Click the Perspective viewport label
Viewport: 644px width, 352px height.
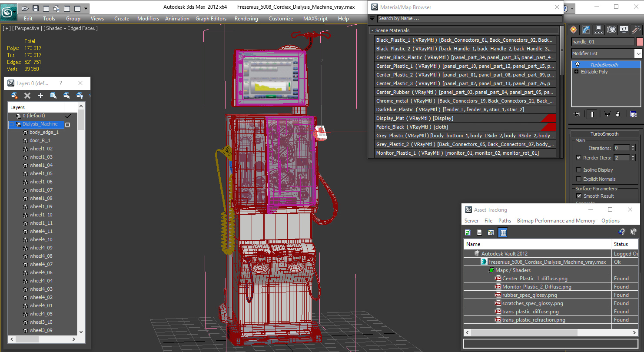pos(27,28)
